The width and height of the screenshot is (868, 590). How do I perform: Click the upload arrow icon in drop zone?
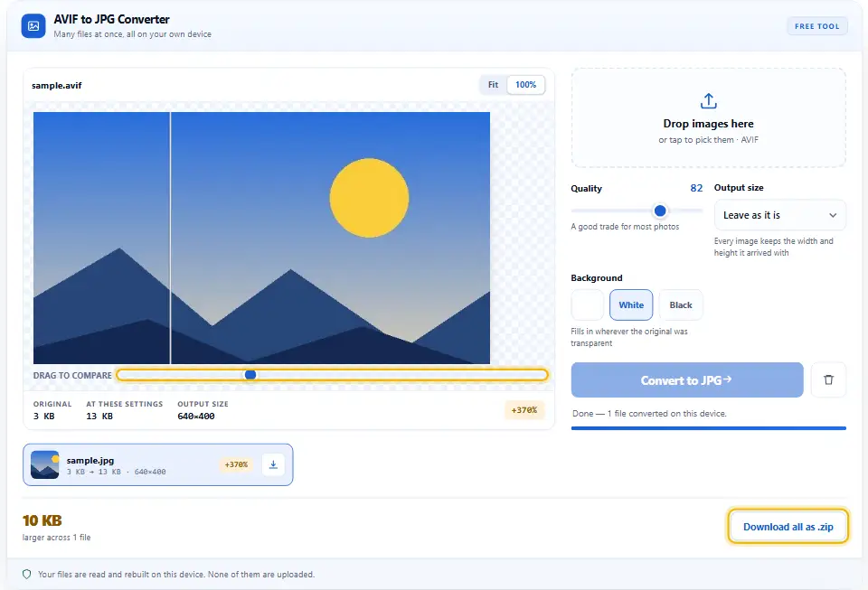coord(708,101)
